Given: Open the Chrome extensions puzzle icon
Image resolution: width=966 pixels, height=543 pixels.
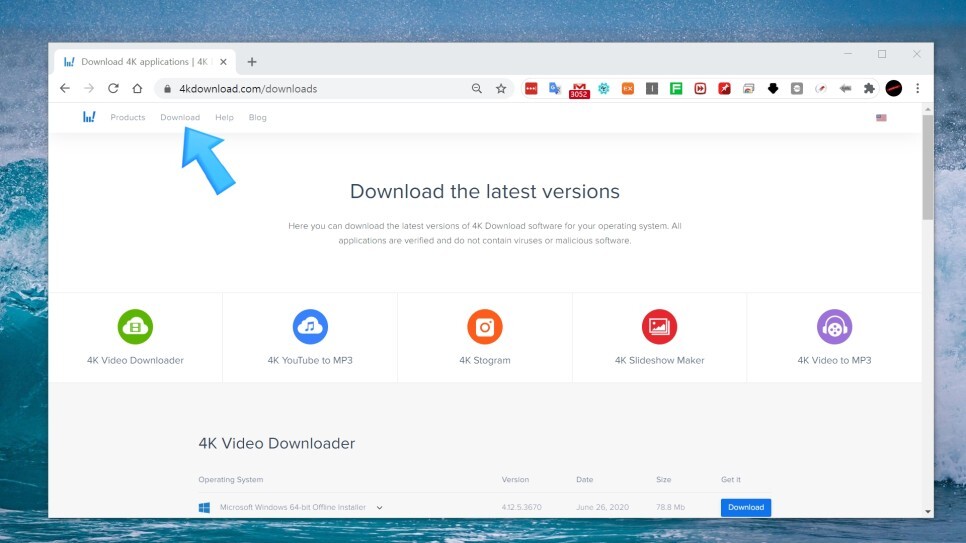Looking at the screenshot, I should pos(869,89).
